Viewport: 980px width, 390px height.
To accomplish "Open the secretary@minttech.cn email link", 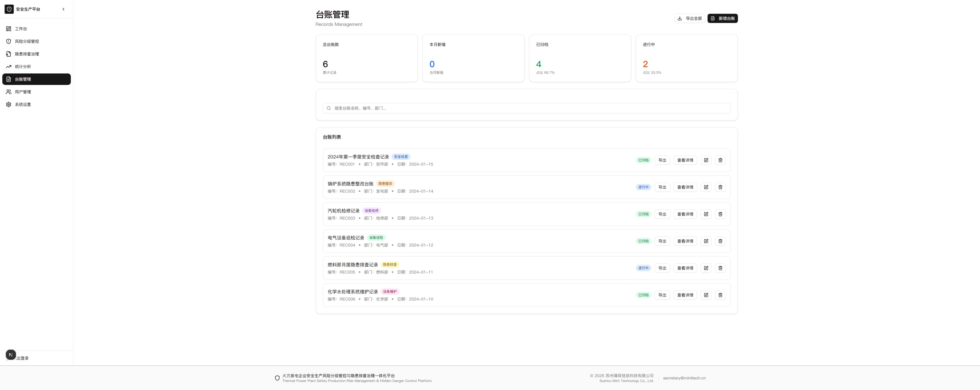I will coord(684,378).
